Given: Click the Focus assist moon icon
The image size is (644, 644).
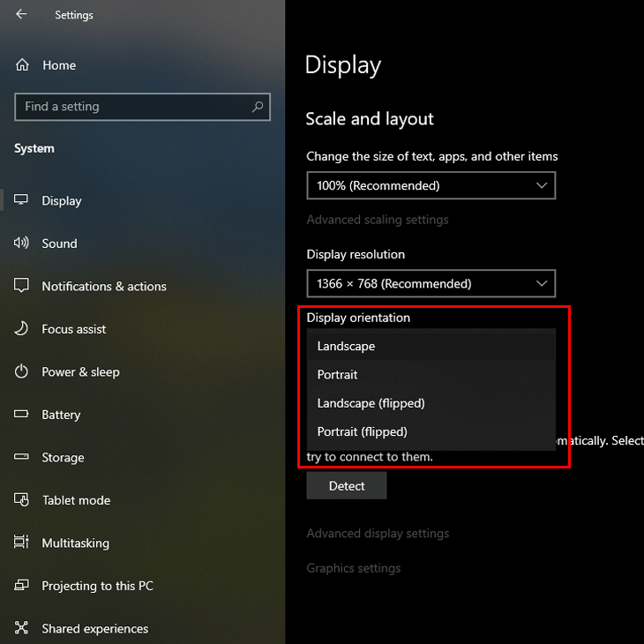Looking at the screenshot, I should pos(22,329).
